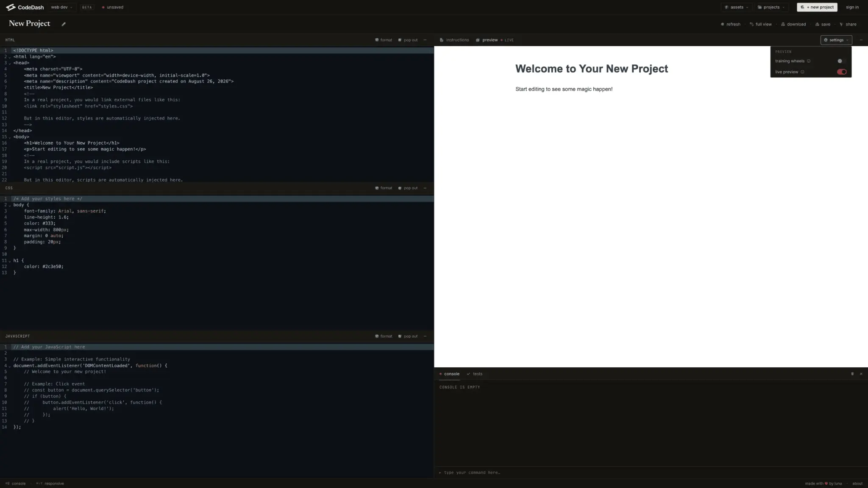
Task: Click the '/* Add your styles here */' comment
Action: [x=47, y=199]
